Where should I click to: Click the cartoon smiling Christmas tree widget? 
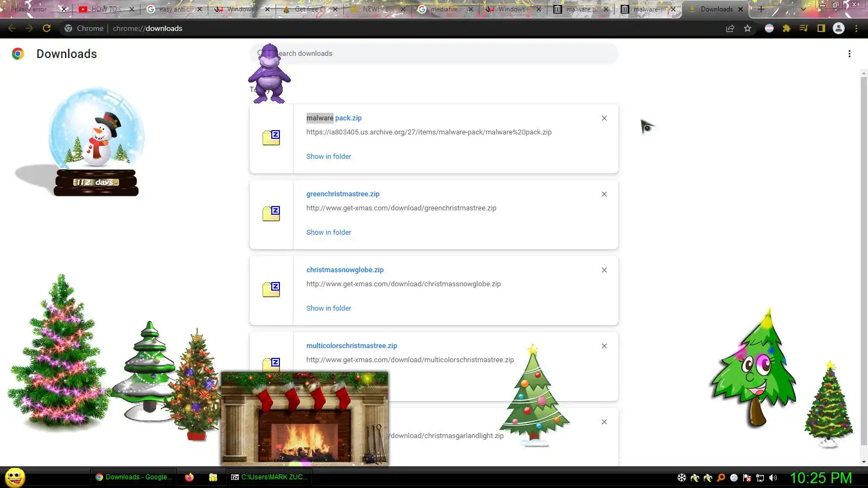pyautogui.click(x=755, y=369)
